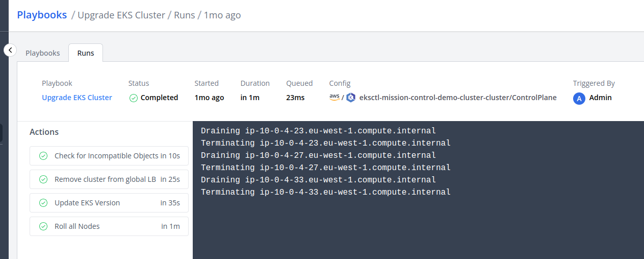Screen dimensions: 644x259
Task: Click the Roll all Nodes checkmark icon
Action: 43,226
